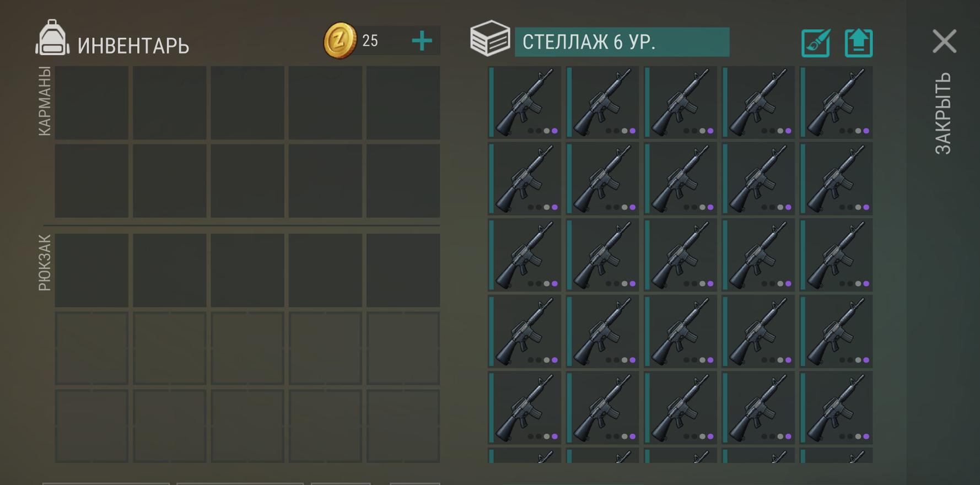This screenshot has width=980, height=485.
Task: Click the coin balance showing 25
Action: tap(370, 41)
